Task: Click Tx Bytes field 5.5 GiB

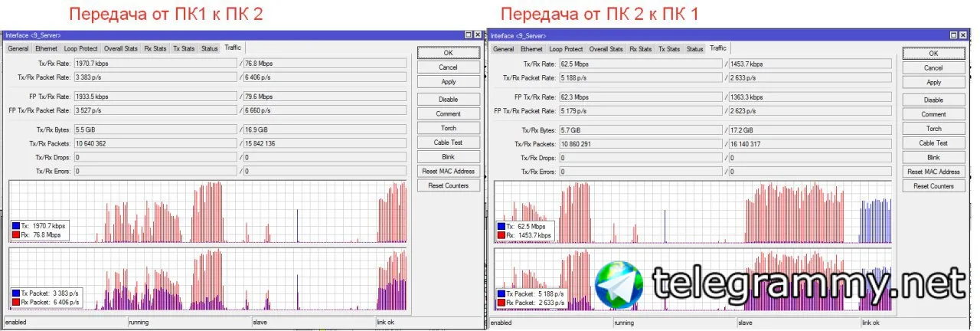Action: (155, 129)
